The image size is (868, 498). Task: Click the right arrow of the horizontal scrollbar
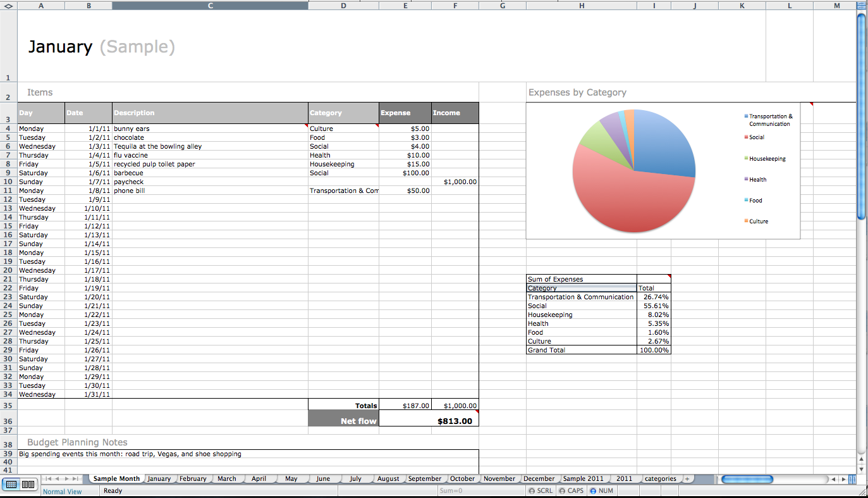tap(843, 479)
